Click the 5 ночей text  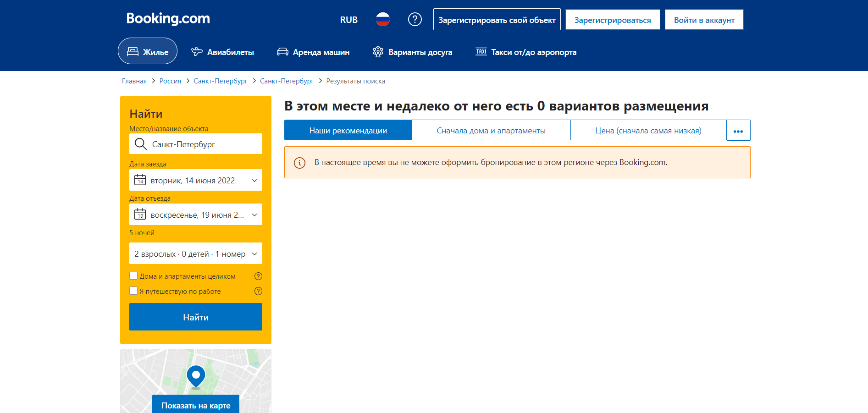click(142, 233)
